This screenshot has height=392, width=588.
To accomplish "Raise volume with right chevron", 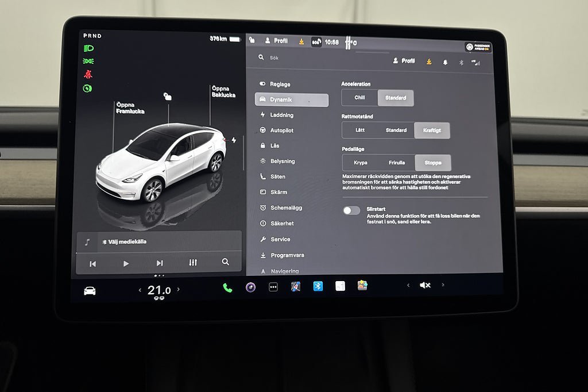I will [443, 285].
